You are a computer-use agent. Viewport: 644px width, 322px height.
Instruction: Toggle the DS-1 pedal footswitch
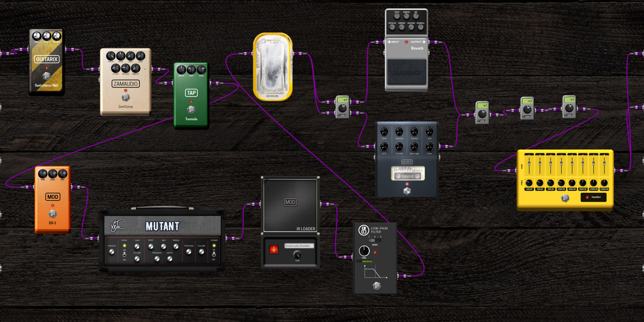tap(52, 213)
